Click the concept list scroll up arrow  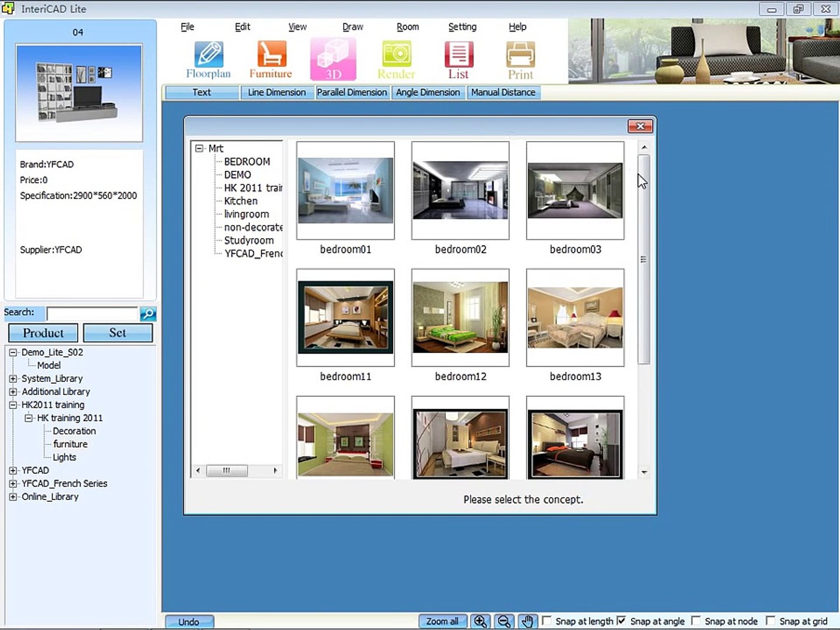point(644,148)
